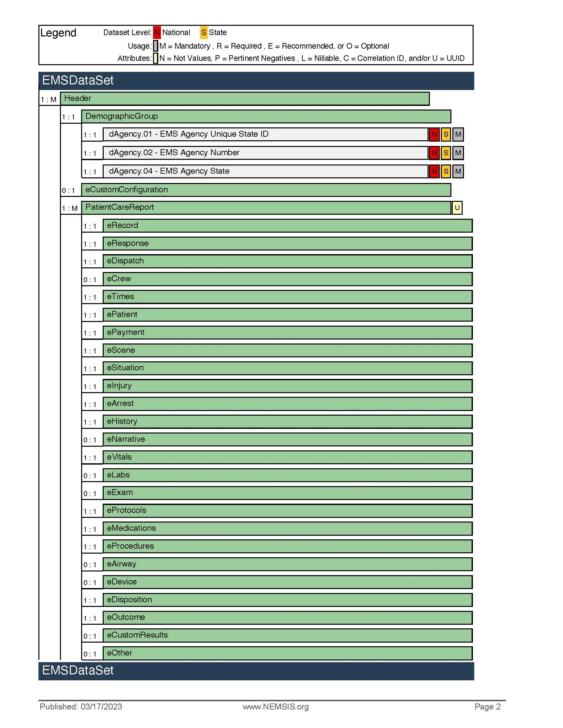Viewport: 563px width, 728px height.
Task: Click the Attributes indicator swatch in Legend
Action: pos(155,58)
